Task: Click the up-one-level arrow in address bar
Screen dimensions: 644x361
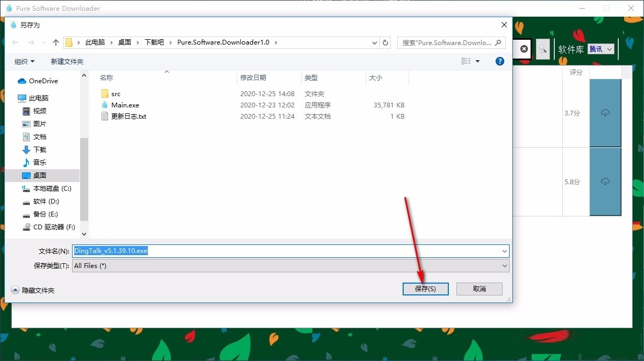Action: tap(55, 42)
